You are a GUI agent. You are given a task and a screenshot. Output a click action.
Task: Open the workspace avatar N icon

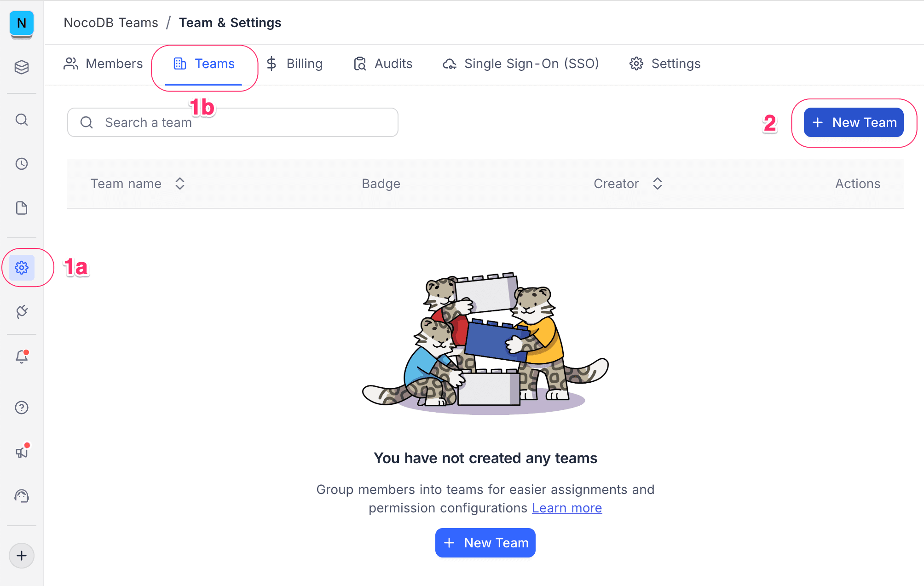pyautogui.click(x=22, y=23)
